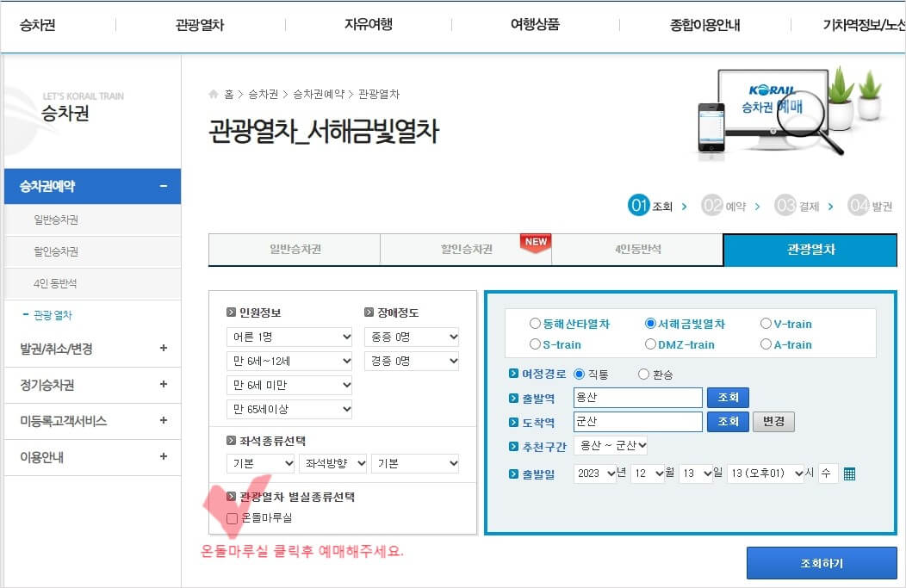
Task: Open 만 6세~12세 child dropdown
Action: click(x=289, y=361)
